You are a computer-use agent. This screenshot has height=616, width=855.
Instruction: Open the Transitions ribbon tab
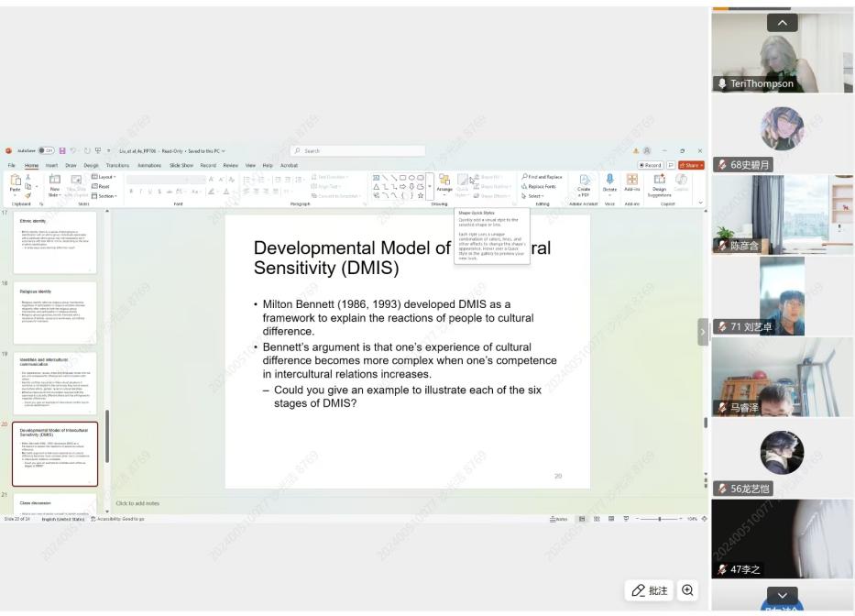click(117, 165)
